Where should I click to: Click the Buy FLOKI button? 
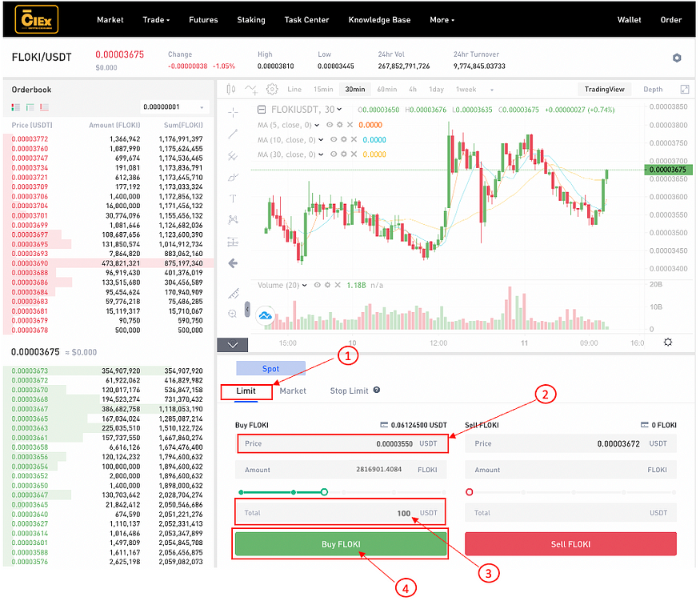pos(341,544)
